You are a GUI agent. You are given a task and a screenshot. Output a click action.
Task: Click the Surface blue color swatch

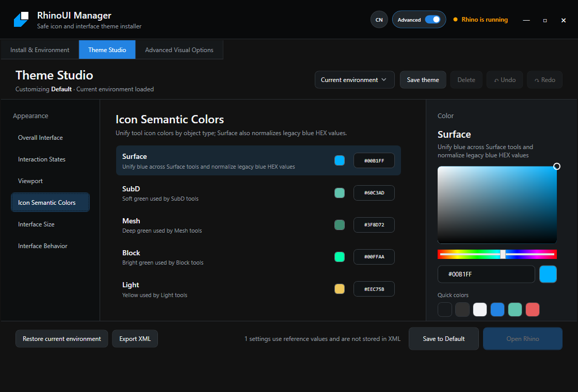pos(340,160)
